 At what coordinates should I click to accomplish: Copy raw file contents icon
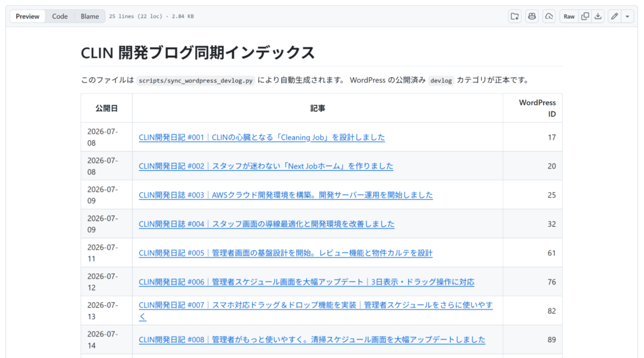tap(585, 16)
